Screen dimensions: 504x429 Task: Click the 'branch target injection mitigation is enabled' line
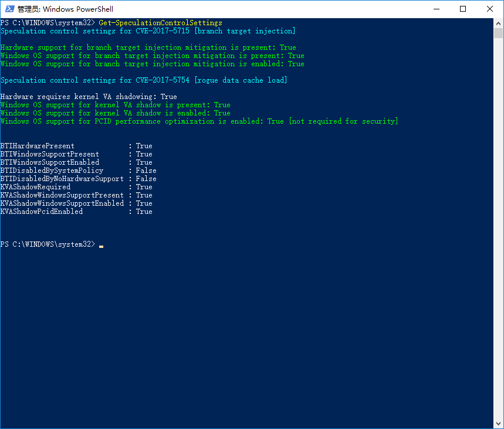point(153,64)
